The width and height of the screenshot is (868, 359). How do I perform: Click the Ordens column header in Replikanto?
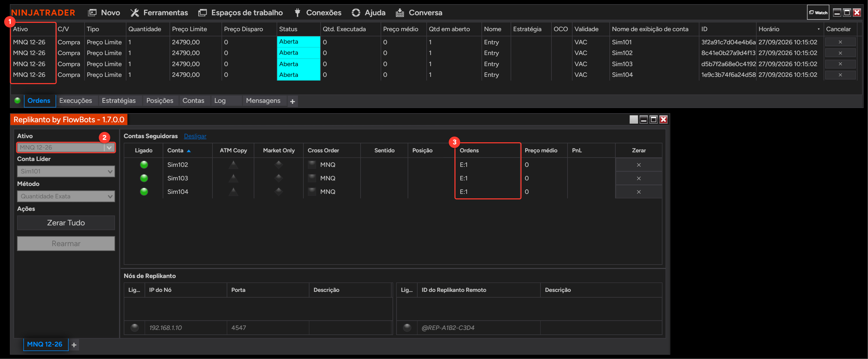pyautogui.click(x=488, y=151)
